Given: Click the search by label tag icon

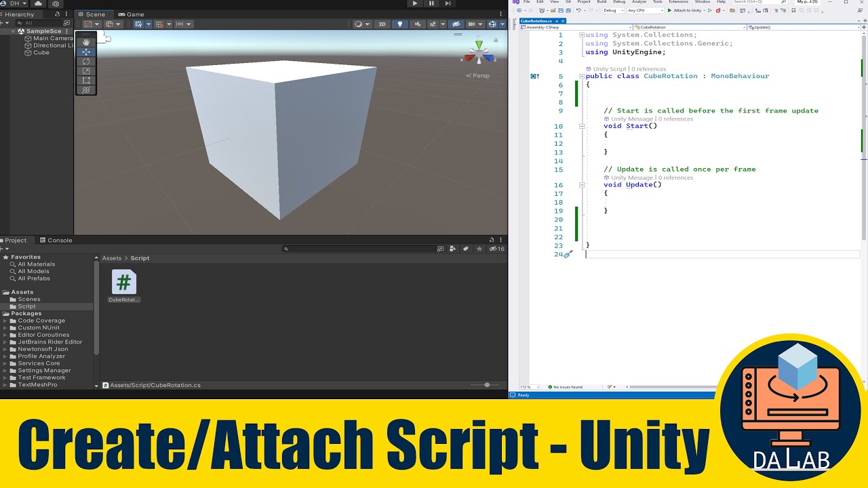Looking at the screenshot, I should 465,249.
